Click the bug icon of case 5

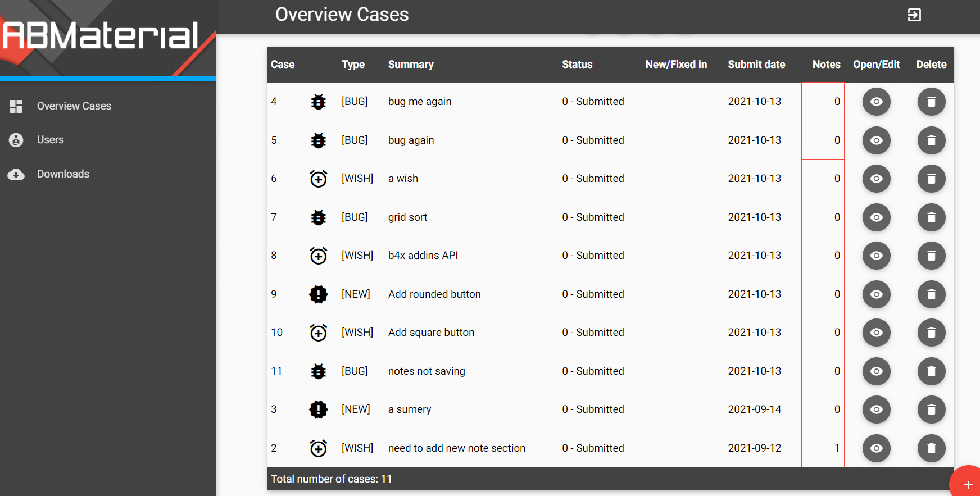(x=319, y=140)
